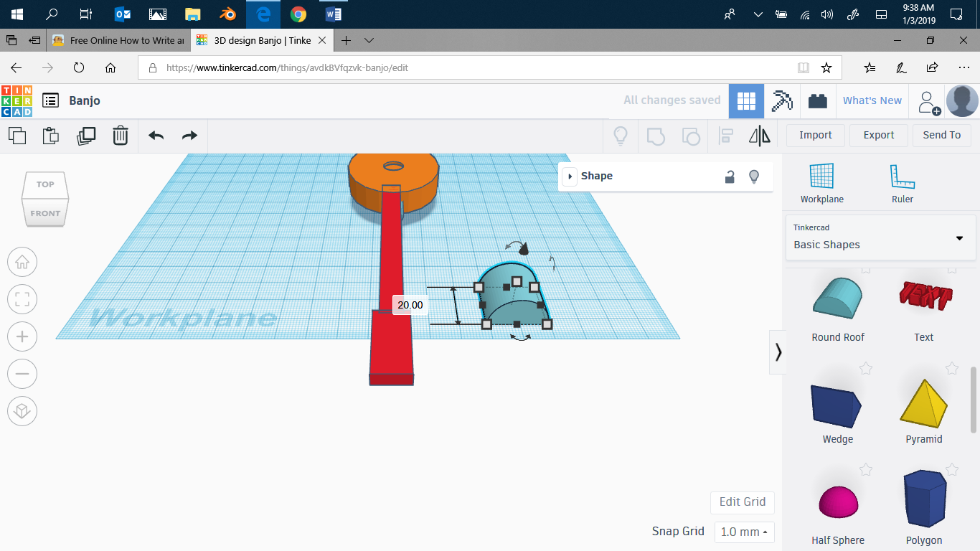980x551 pixels.
Task: Click the Show All lightbulb icon
Action: tap(621, 135)
